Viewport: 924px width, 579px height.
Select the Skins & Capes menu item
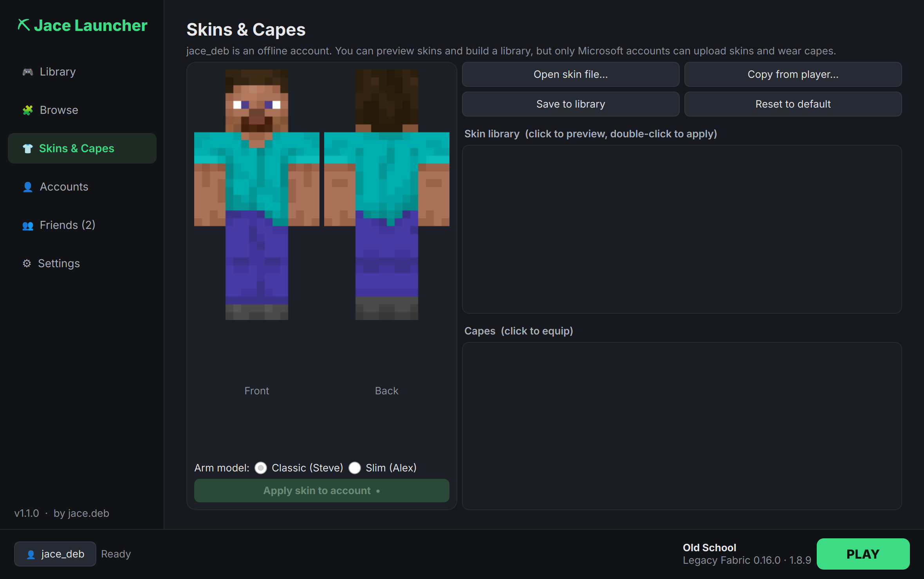tap(82, 148)
